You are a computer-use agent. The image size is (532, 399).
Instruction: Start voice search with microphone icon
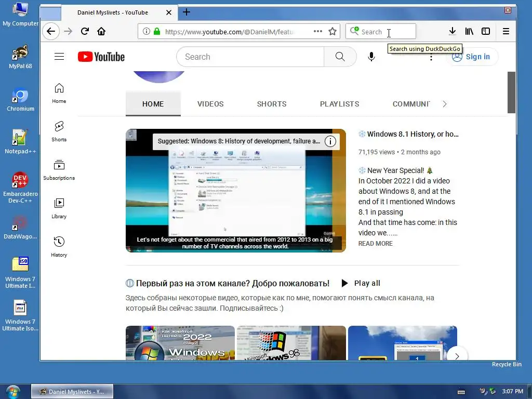[371, 57]
